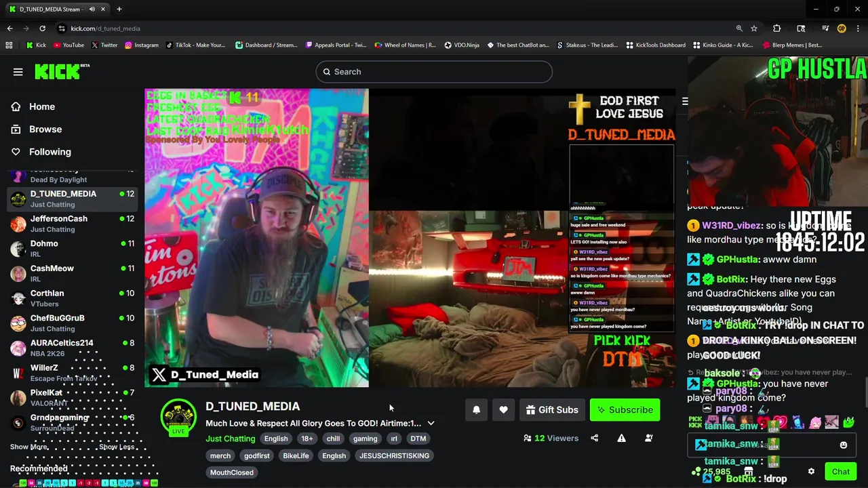Click the DTM tag
Image resolution: width=868 pixels, height=488 pixels.
[418, 439]
